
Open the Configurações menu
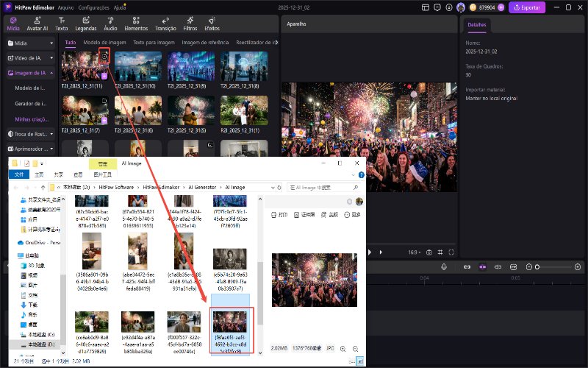(x=94, y=7)
